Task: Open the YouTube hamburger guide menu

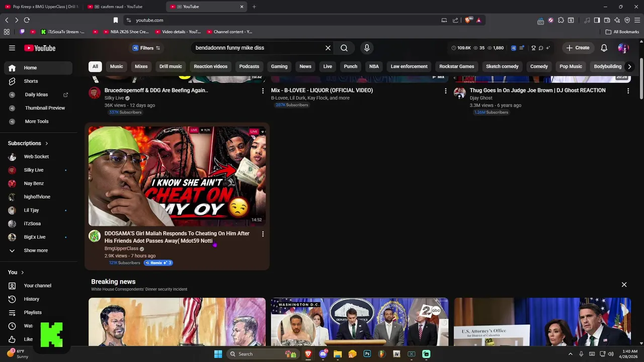Action: (12, 48)
